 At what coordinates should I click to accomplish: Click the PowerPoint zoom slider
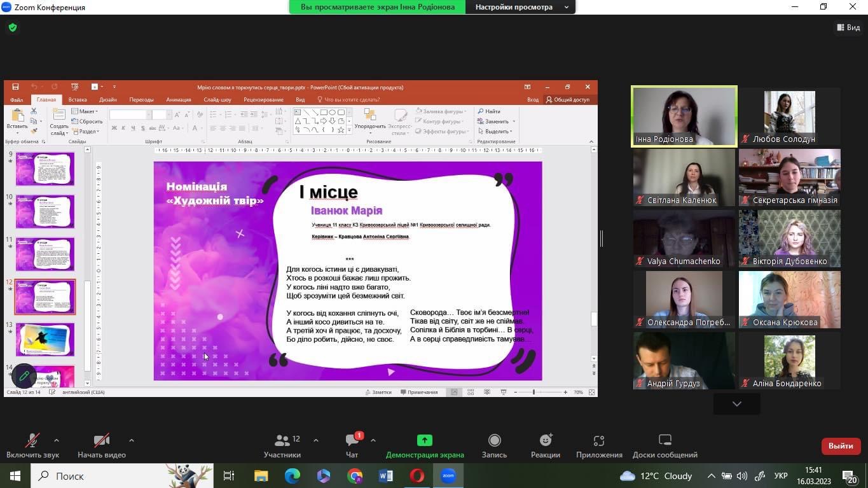pos(534,393)
